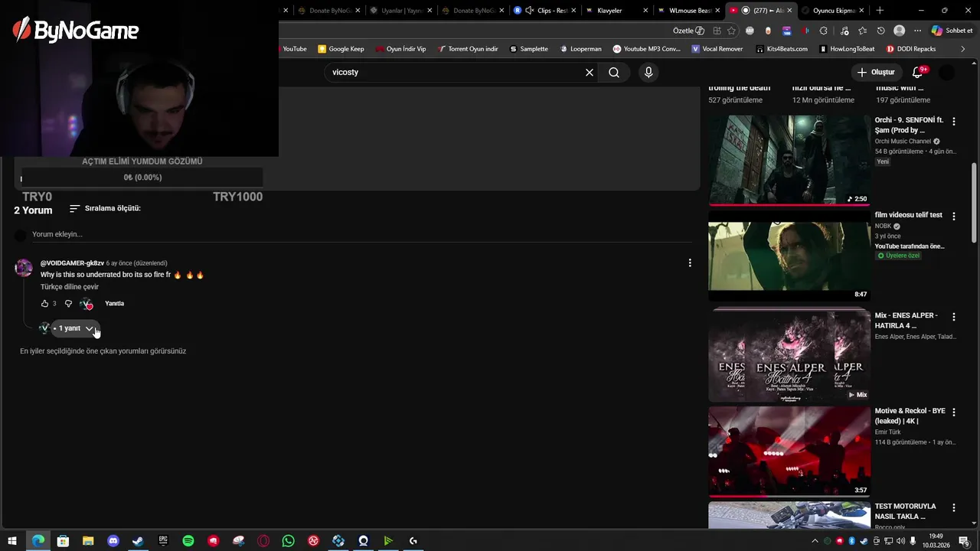Image resolution: width=980 pixels, height=551 pixels.
Task: Open the Orchi Music Channel link
Action: tap(903, 142)
